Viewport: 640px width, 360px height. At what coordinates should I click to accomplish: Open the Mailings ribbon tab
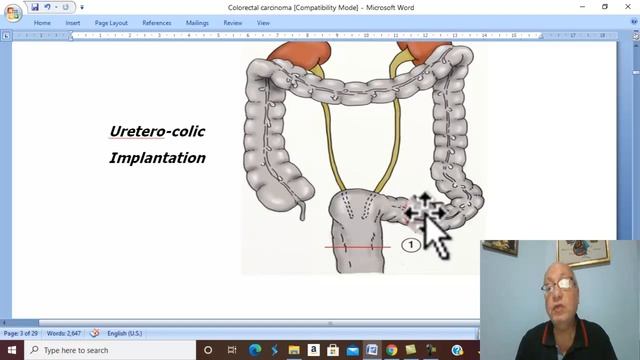[x=197, y=23]
